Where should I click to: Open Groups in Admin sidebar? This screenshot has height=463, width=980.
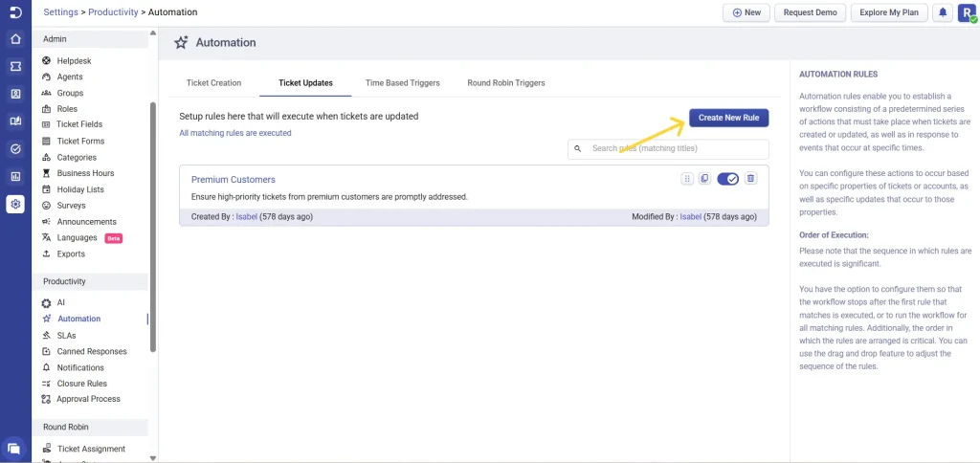pos(70,93)
